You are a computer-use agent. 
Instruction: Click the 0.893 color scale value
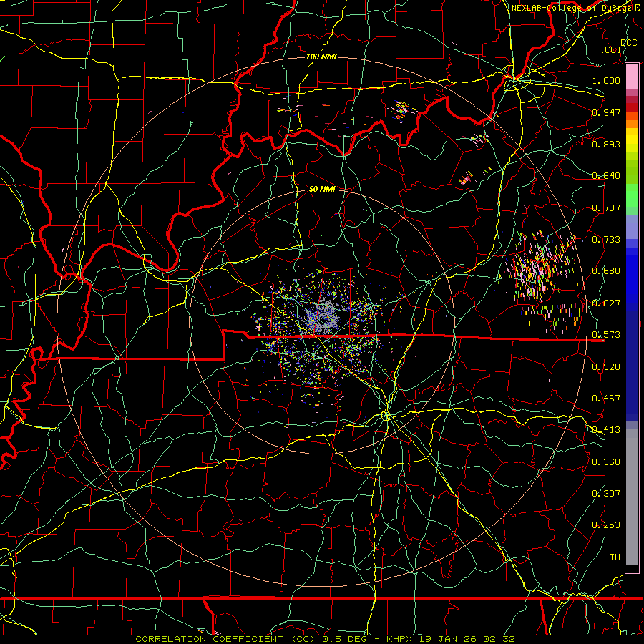(x=606, y=144)
